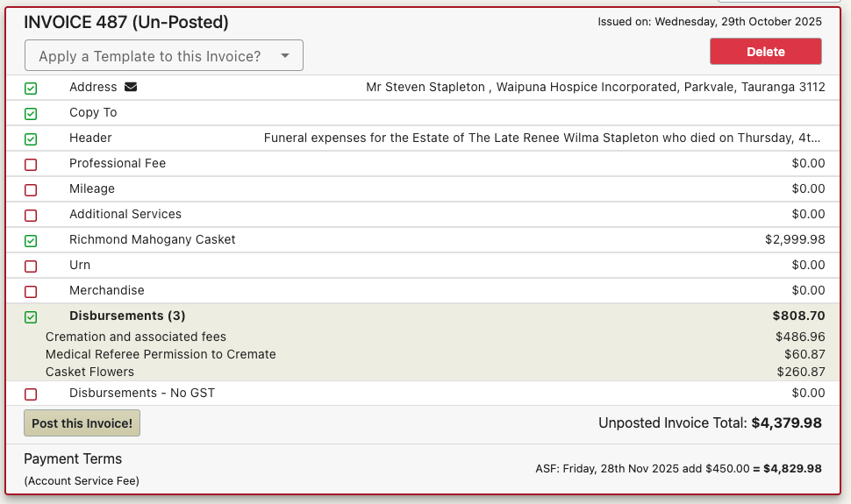The height and width of the screenshot is (504, 851).
Task: Check the Additional Services box
Action: (31, 216)
